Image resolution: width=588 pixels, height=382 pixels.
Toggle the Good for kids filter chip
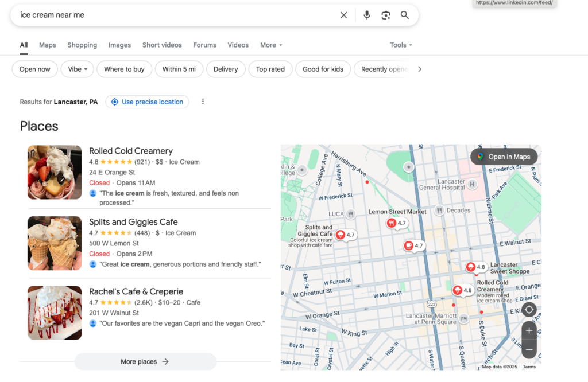pyautogui.click(x=323, y=69)
